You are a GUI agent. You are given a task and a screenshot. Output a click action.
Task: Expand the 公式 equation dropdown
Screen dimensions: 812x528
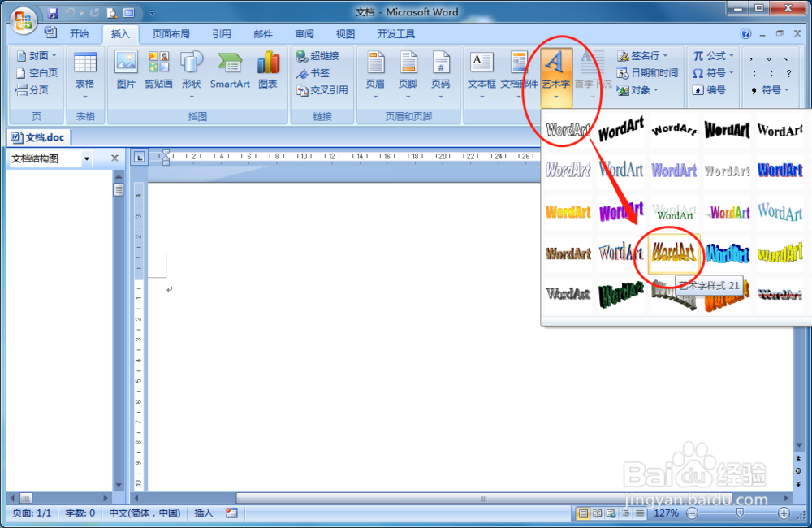coord(732,55)
